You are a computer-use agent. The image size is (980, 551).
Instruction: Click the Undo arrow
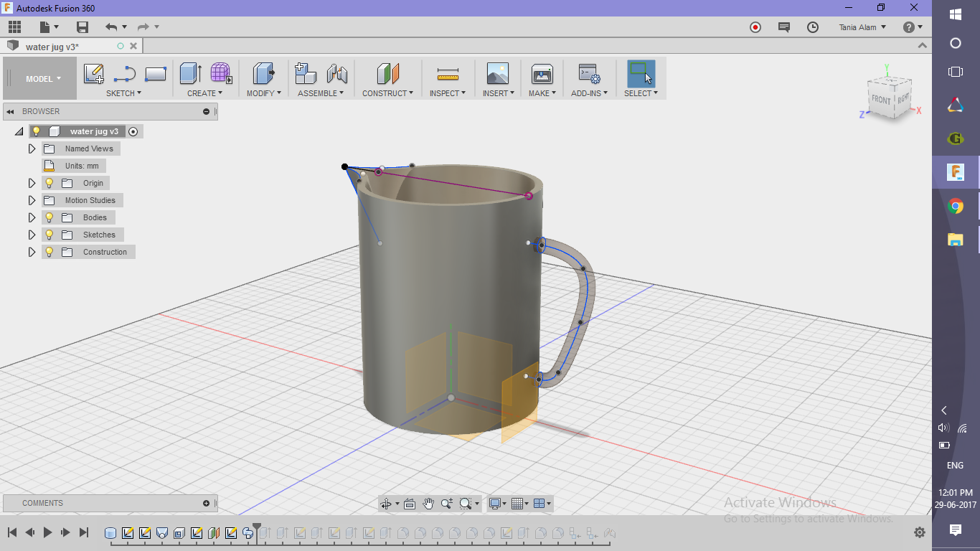tap(111, 27)
